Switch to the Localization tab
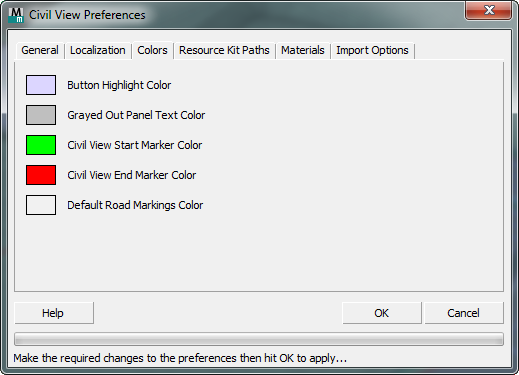 point(98,50)
